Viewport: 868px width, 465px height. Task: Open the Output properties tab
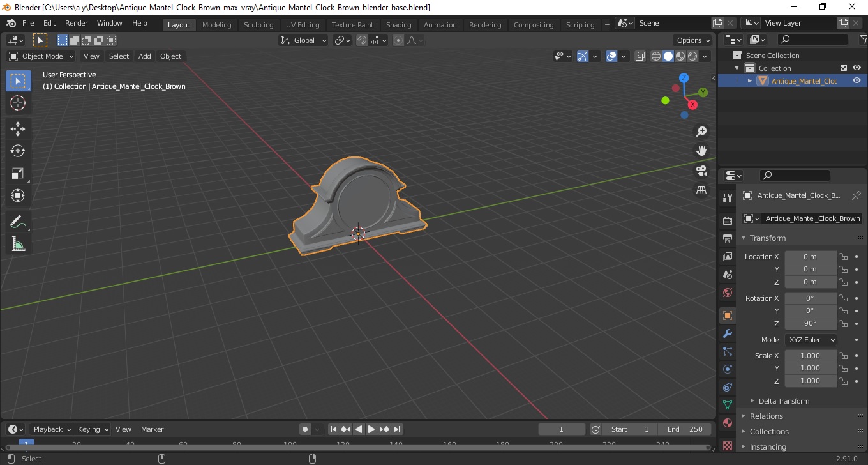point(727,239)
